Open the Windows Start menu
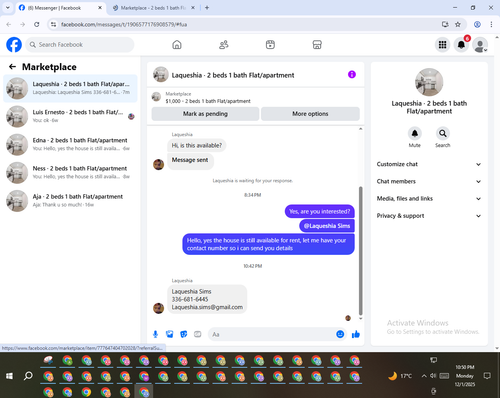This screenshot has height=398, width=500. coord(9,376)
